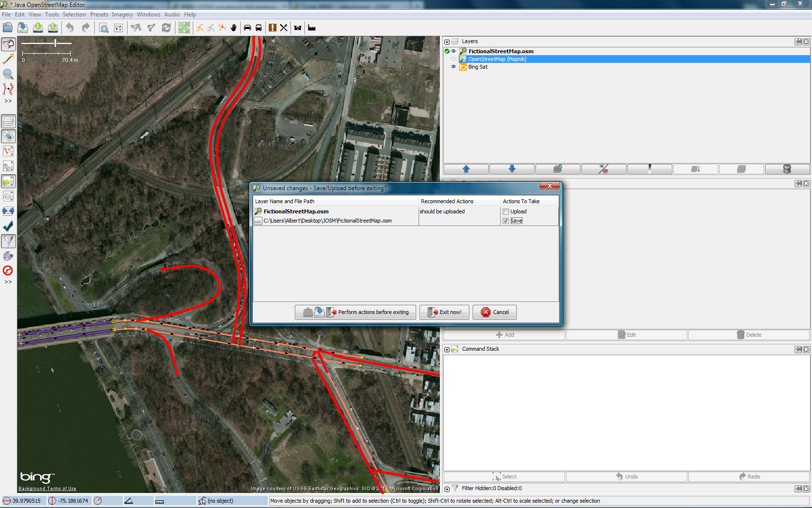Click the Search objects toolbar icon
This screenshot has height=508, width=812.
point(103,28)
